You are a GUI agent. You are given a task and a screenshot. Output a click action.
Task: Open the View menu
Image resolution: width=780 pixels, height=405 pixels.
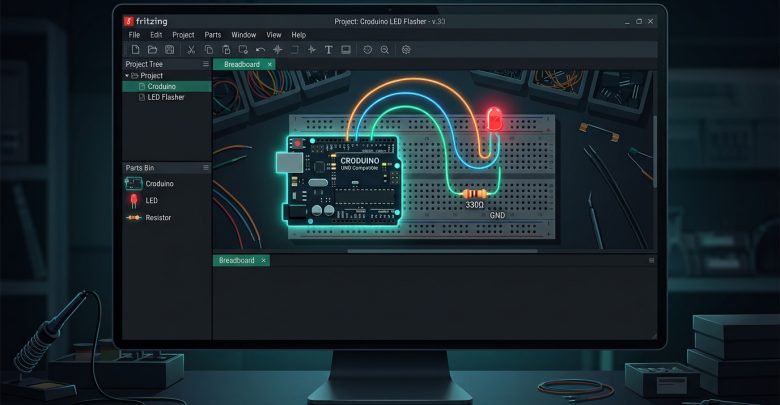274,35
